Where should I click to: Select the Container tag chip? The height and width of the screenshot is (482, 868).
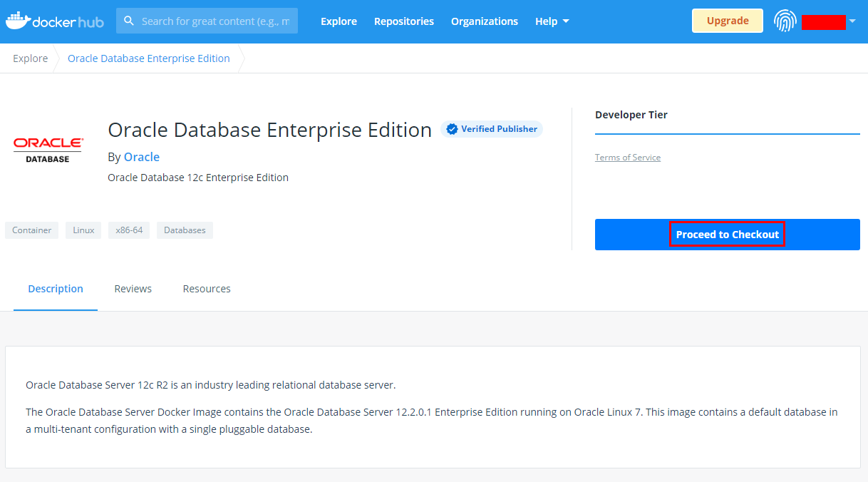32,230
